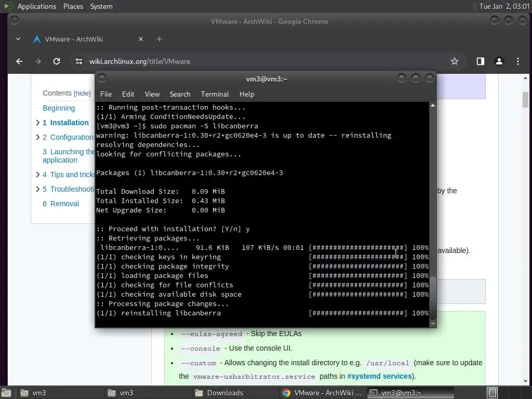Open the Terminal menu in the terminal menubar

215,95
